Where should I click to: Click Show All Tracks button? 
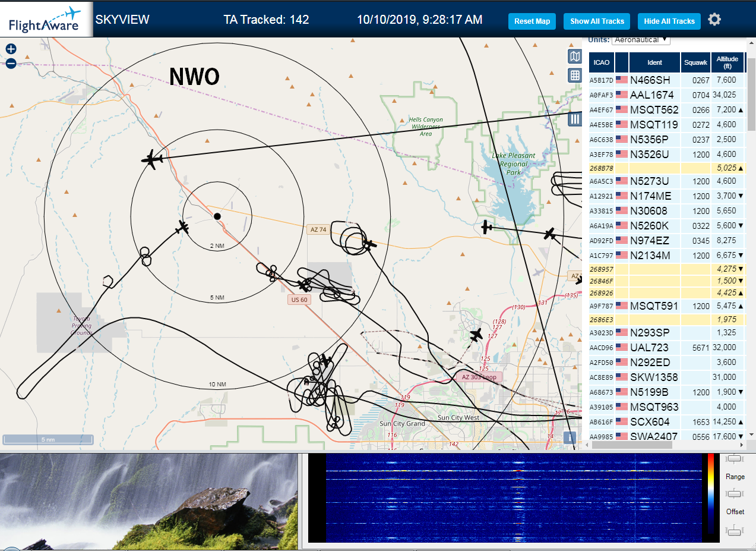tap(597, 21)
